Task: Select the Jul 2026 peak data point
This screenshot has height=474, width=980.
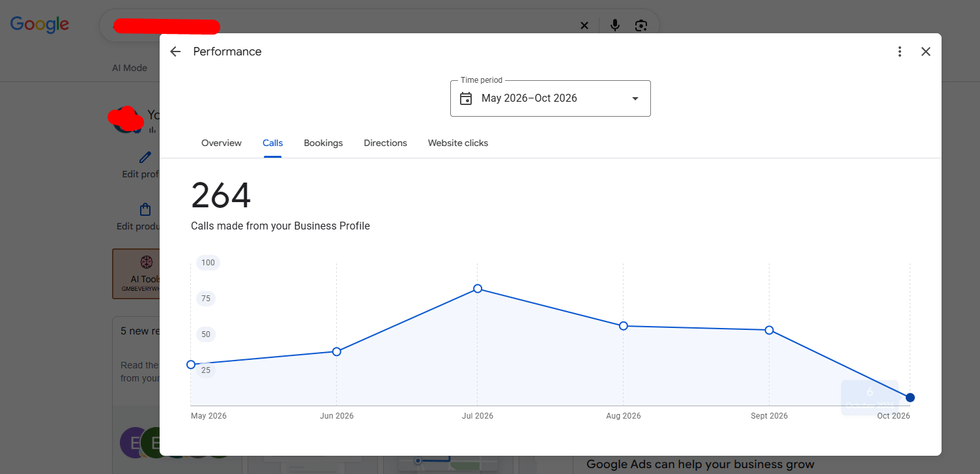Action: (x=478, y=288)
